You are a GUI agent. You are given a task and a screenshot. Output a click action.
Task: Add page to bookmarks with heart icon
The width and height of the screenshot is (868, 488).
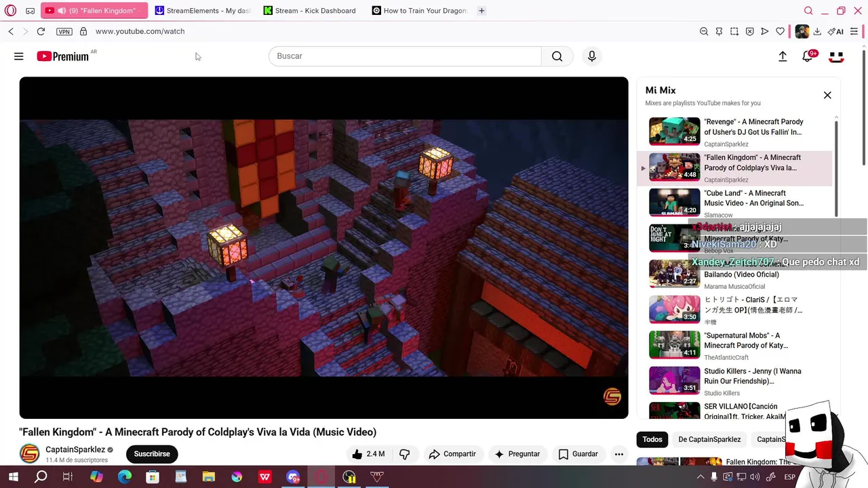coord(781,31)
